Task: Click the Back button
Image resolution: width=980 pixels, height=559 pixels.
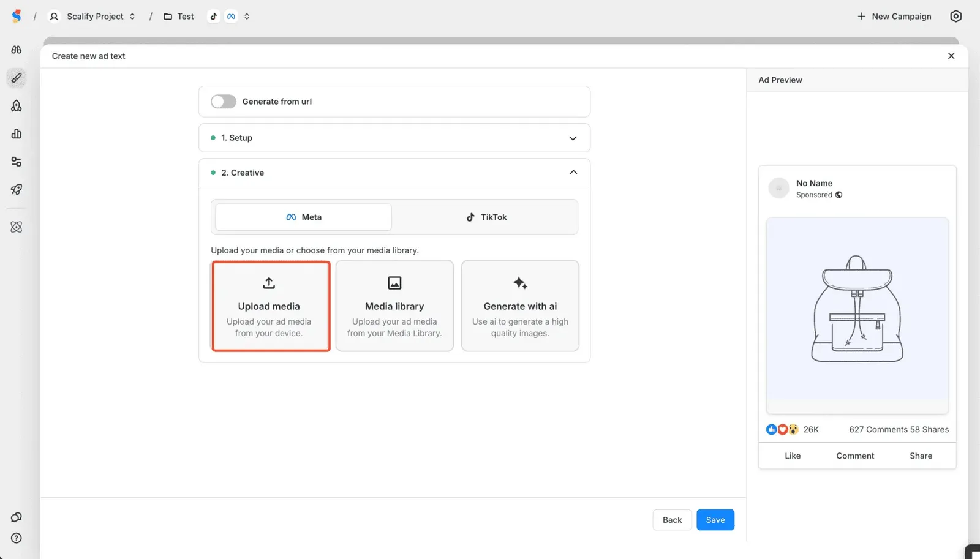Action: [672, 520]
